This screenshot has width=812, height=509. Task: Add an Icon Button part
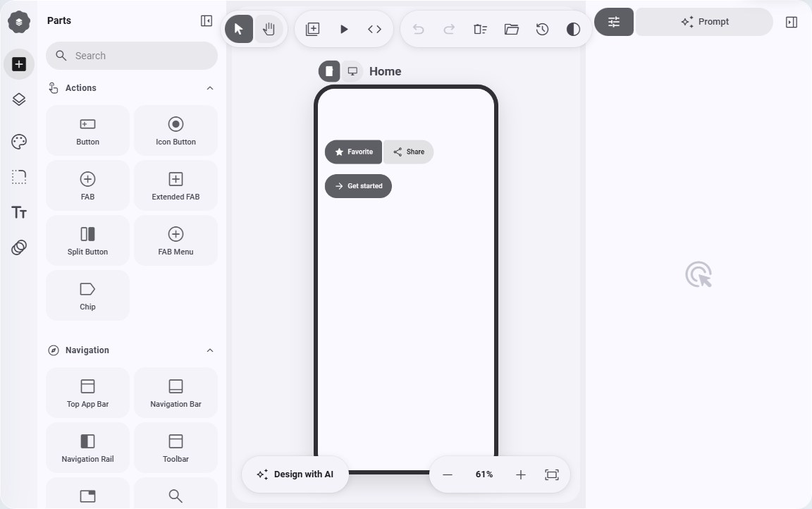176,130
